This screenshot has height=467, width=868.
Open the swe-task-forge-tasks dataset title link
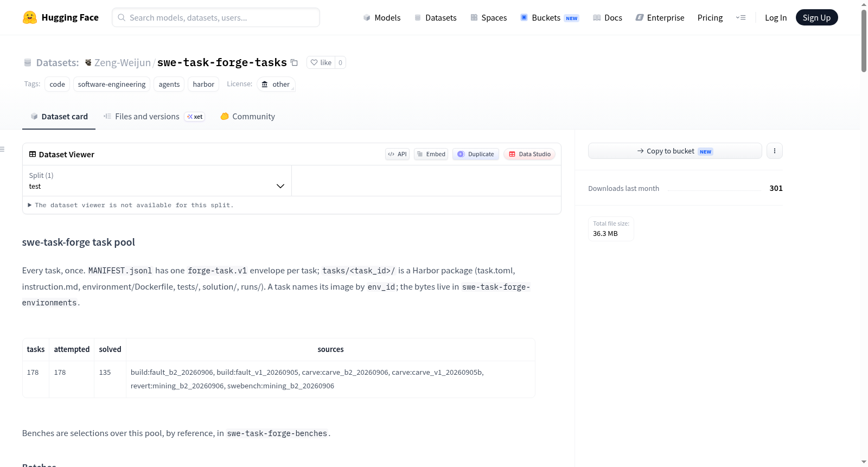(222, 62)
